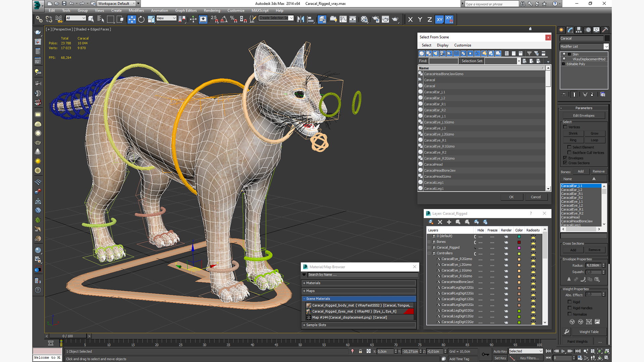This screenshot has width=644, height=362.
Task: Click the Render Production teapot icon
Action: [395, 19]
